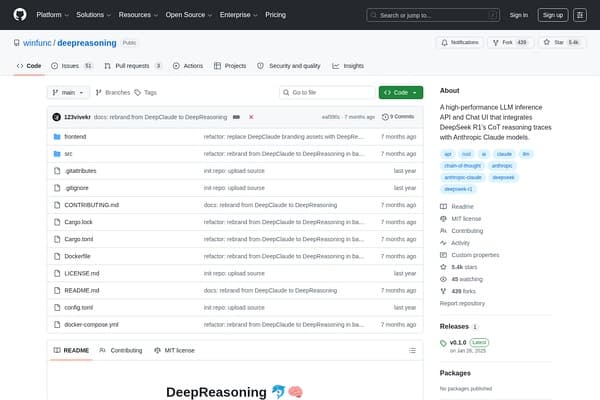
Task: Open docker-compose.yml file
Action: tap(91, 325)
